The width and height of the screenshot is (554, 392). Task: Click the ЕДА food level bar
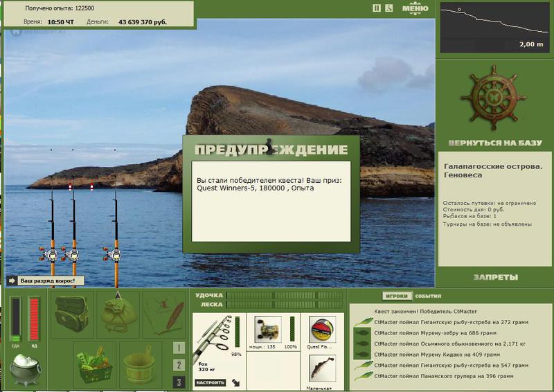pos(15,319)
